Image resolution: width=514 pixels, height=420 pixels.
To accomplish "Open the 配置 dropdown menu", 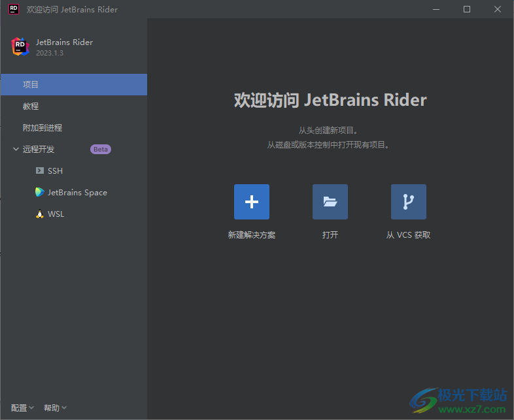I will point(22,408).
